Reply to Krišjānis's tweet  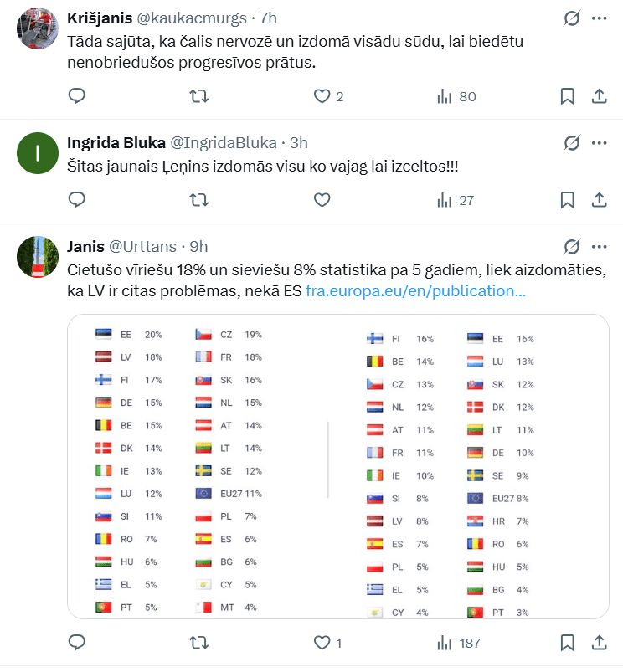click(x=77, y=96)
